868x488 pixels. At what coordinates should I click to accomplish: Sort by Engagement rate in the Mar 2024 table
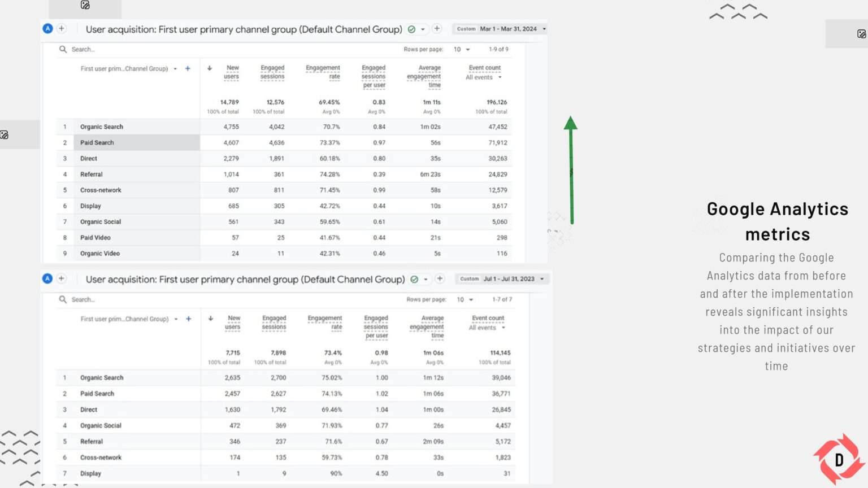click(323, 72)
